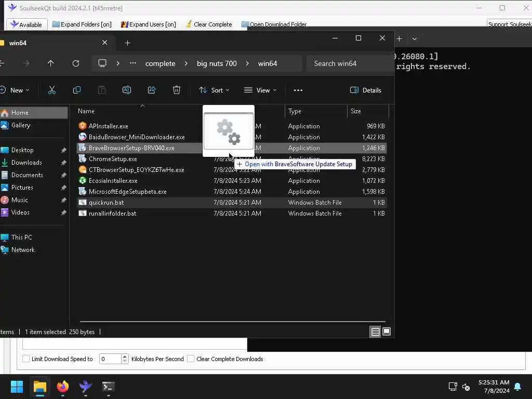Open the See more three-dots toolbar menu

(x=298, y=90)
